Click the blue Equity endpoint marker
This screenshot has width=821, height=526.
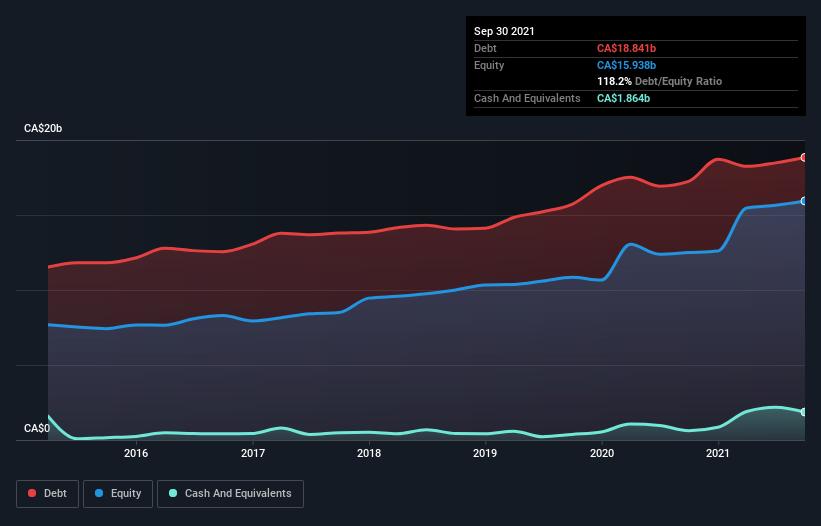tap(804, 201)
